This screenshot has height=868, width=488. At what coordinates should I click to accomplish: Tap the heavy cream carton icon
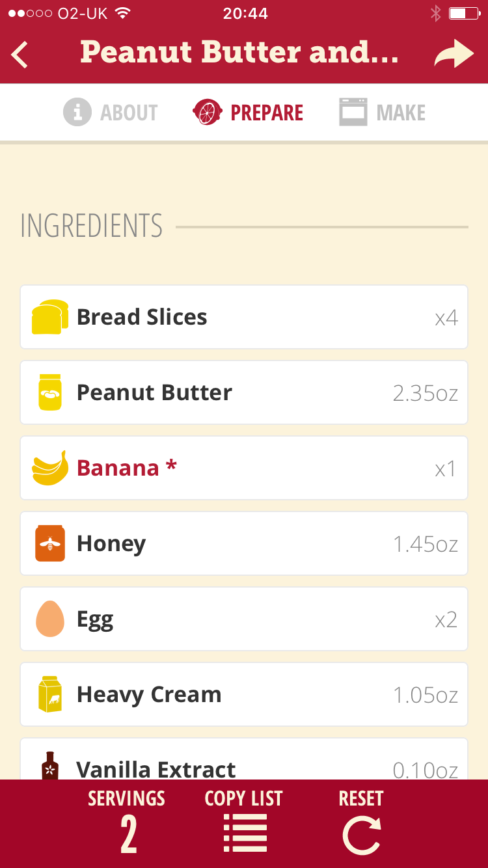point(50,694)
